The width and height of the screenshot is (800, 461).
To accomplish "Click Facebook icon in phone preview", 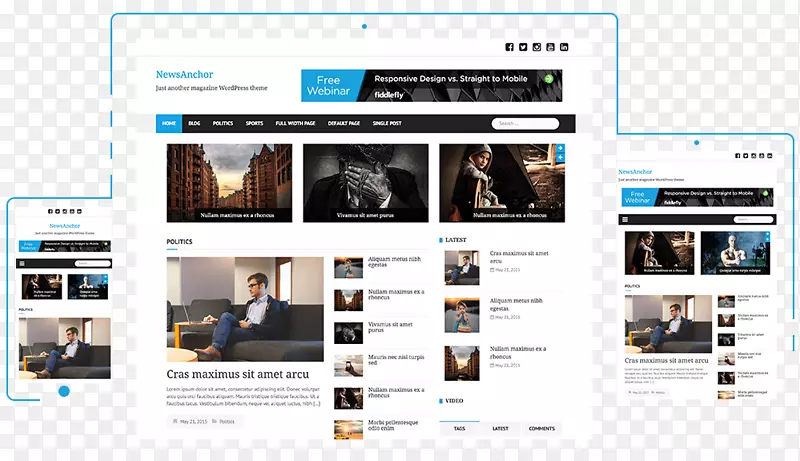I will click(50, 211).
